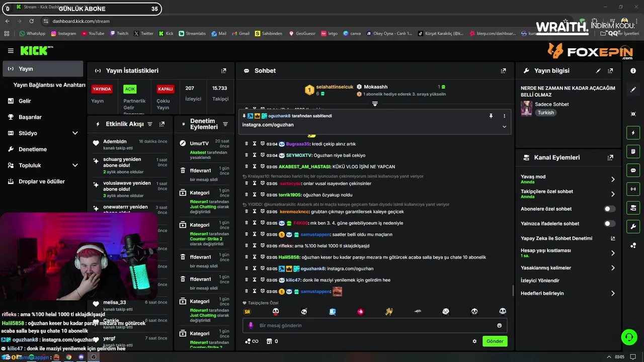Go to Gelir section
The width and height of the screenshot is (644, 362).
pyautogui.click(x=43, y=101)
